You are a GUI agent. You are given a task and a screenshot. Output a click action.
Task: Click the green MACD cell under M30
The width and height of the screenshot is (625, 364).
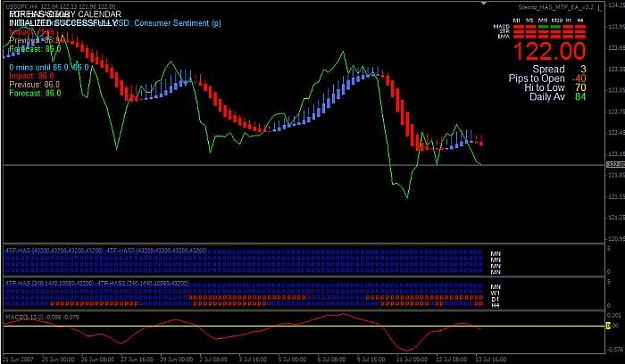click(x=556, y=27)
